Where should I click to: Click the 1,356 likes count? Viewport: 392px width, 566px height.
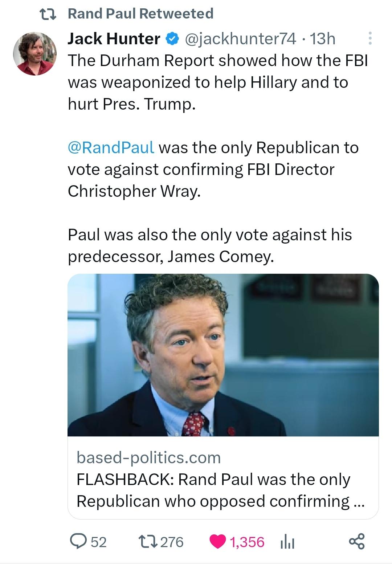(x=247, y=542)
